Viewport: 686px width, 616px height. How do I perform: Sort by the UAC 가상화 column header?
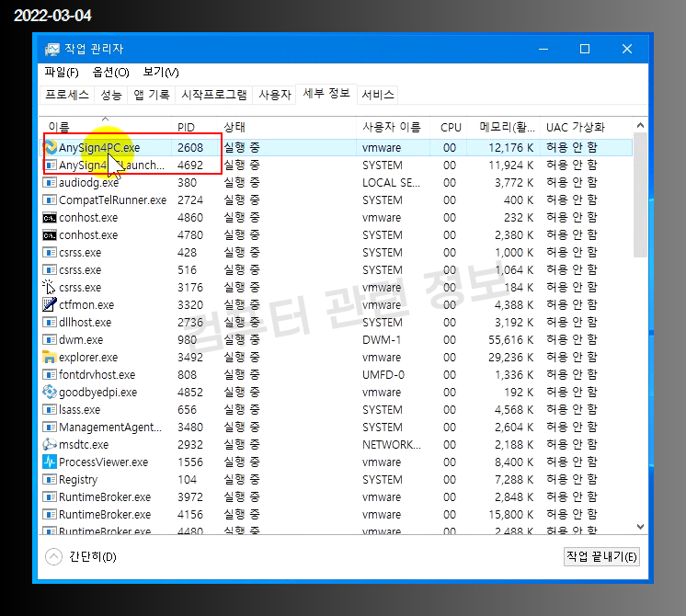(587, 127)
